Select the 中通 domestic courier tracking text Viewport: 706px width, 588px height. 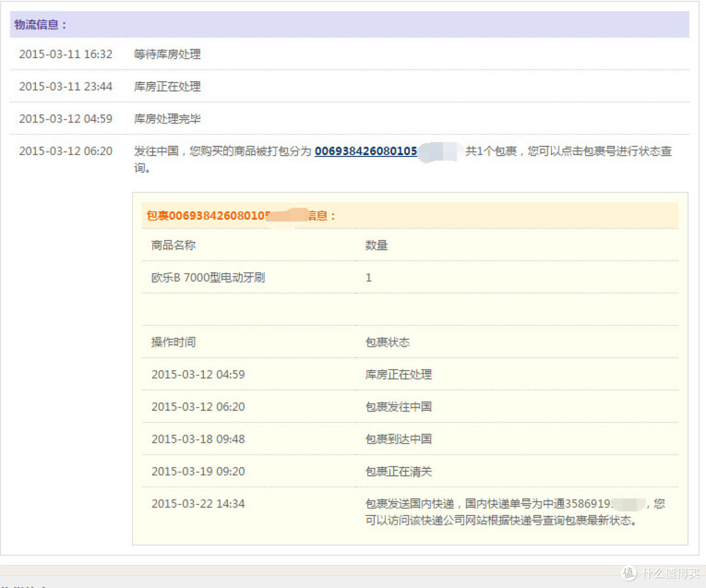pos(515,512)
